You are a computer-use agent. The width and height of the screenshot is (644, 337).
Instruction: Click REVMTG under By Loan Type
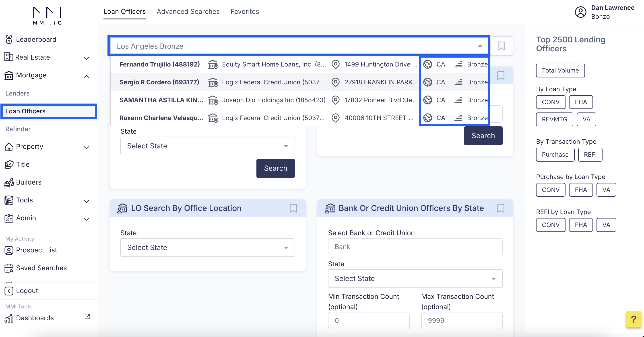pos(554,119)
